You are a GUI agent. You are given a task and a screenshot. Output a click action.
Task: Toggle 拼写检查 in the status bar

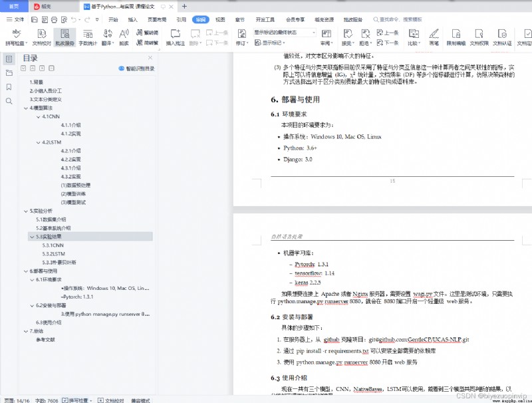(77, 400)
